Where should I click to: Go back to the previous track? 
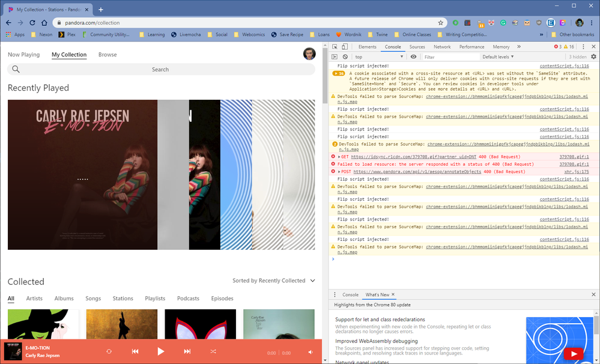[x=135, y=351]
